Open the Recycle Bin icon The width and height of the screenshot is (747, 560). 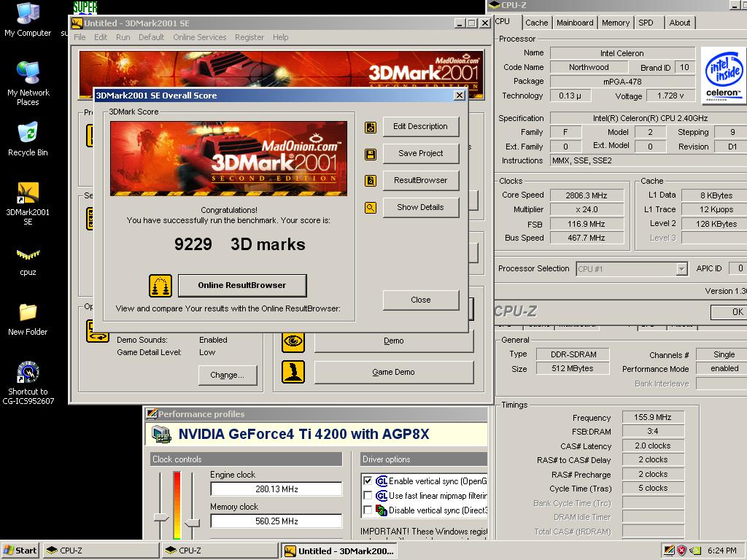click(x=28, y=139)
